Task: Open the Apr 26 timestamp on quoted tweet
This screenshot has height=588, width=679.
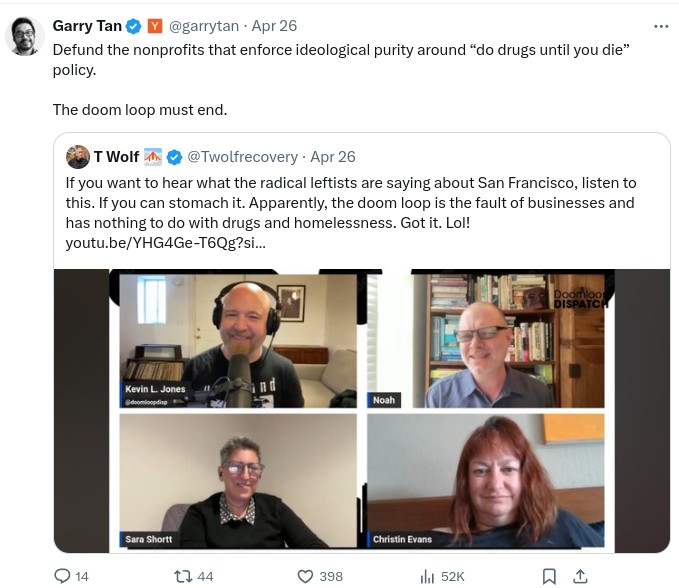Action: 333,157
